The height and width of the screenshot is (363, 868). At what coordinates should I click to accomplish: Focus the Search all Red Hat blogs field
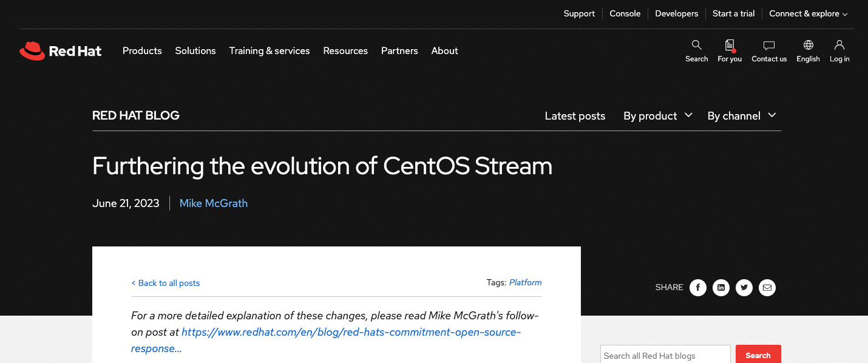tap(665, 355)
